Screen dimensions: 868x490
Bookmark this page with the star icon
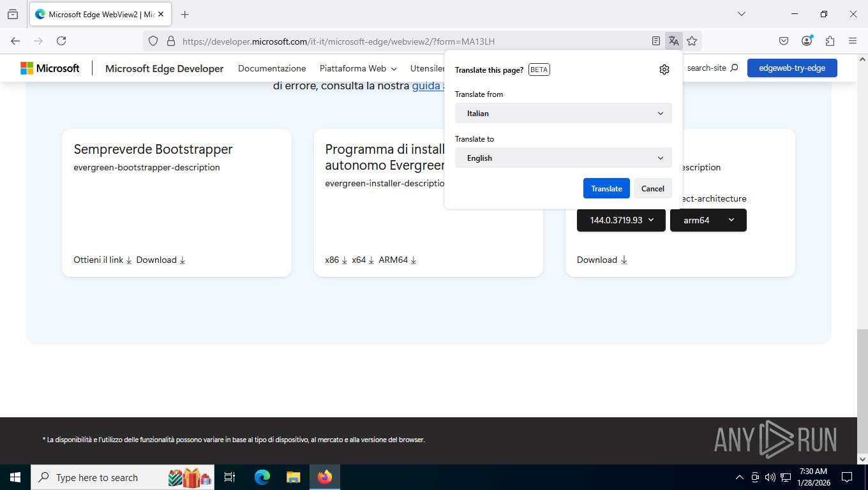coord(692,41)
